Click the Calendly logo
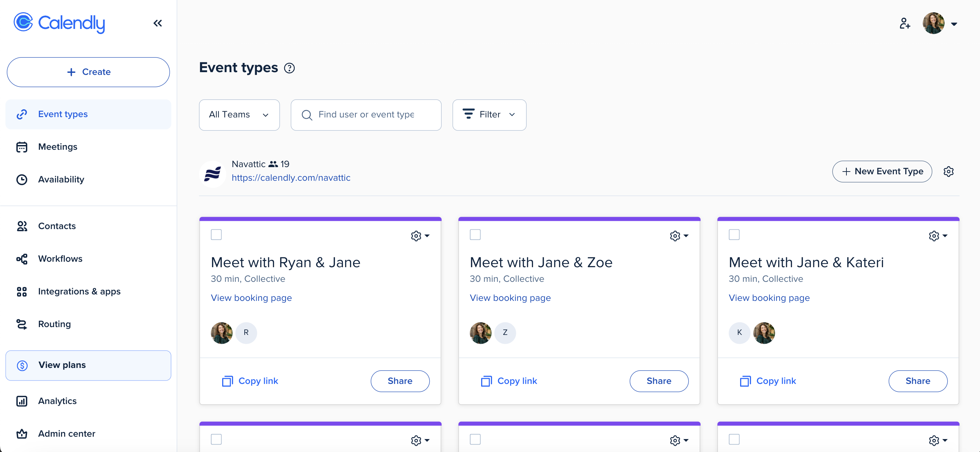 point(59,23)
